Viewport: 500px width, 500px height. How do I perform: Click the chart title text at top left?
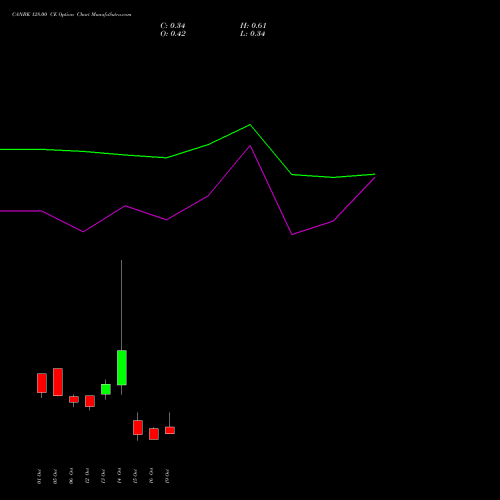click(x=72, y=15)
